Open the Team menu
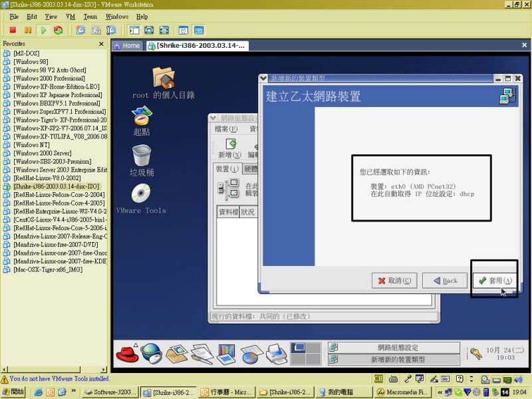The image size is (532, 399). click(90, 17)
